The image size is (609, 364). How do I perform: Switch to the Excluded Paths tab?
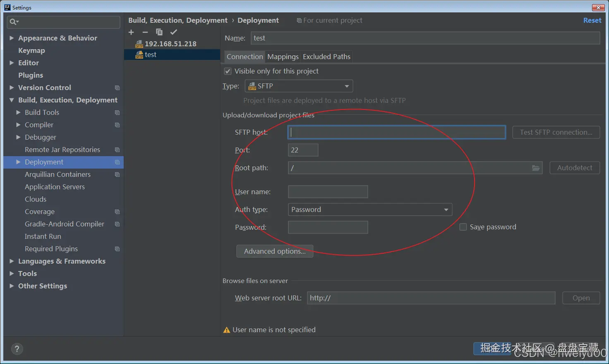pos(326,57)
